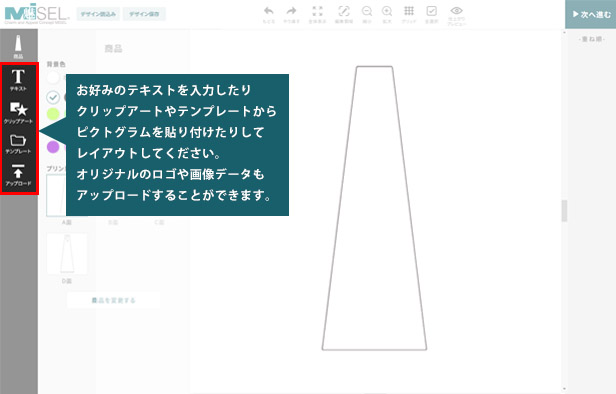Toggle the eye preview icon
The width and height of the screenshot is (616, 394).
pos(456,16)
